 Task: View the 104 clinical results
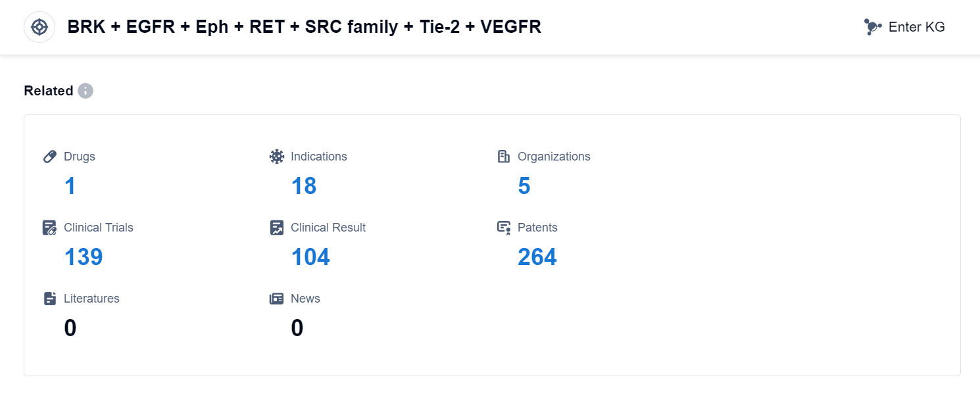click(310, 257)
